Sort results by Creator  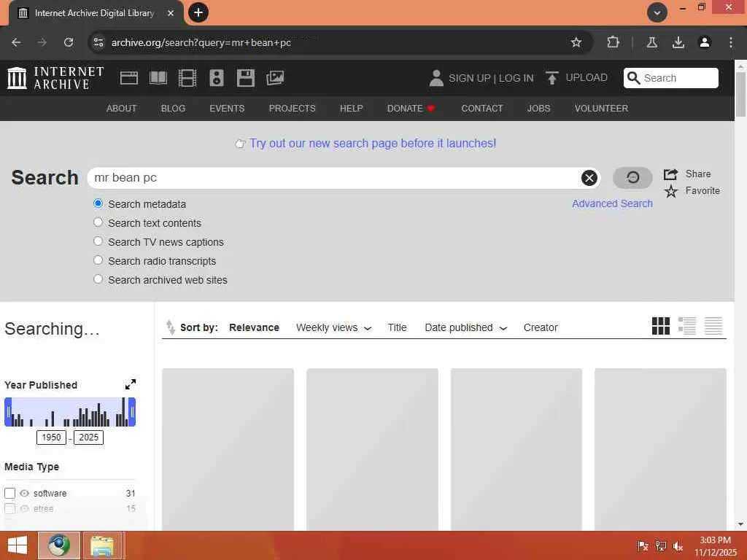541,327
